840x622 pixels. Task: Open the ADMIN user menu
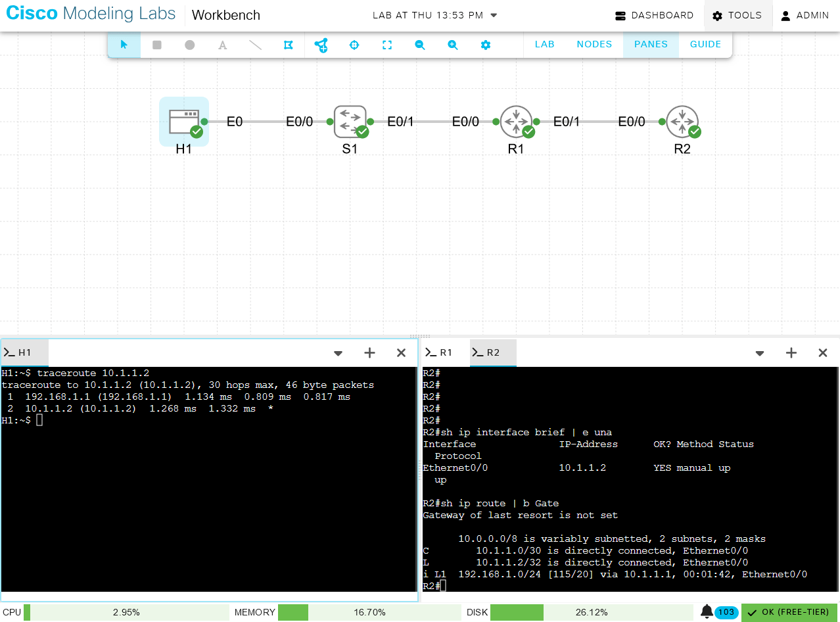[x=805, y=15]
